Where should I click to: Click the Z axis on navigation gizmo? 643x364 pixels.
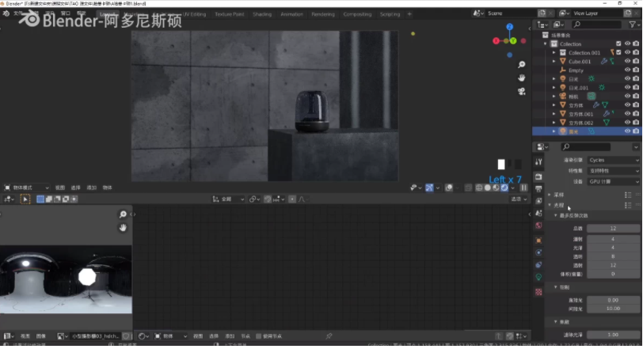509,27
